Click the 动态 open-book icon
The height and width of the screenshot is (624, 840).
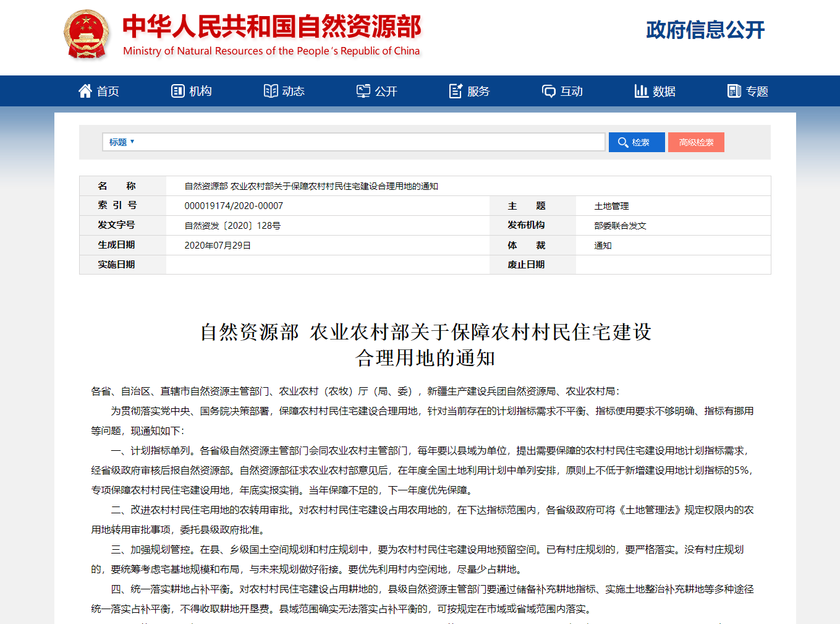271,91
